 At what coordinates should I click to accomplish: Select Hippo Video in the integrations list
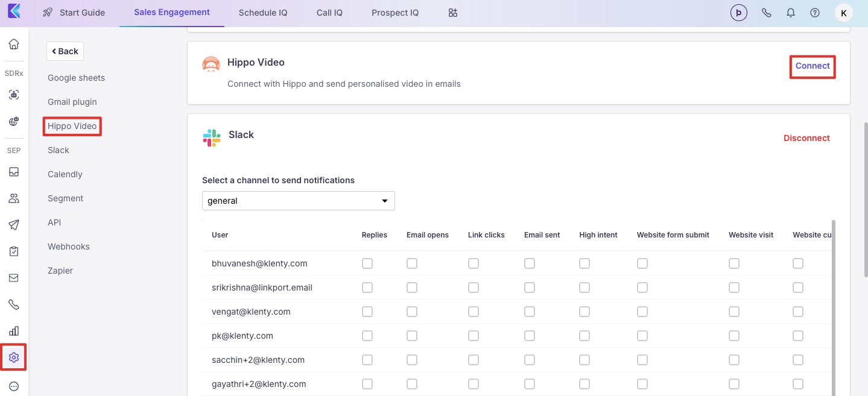[x=72, y=126]
